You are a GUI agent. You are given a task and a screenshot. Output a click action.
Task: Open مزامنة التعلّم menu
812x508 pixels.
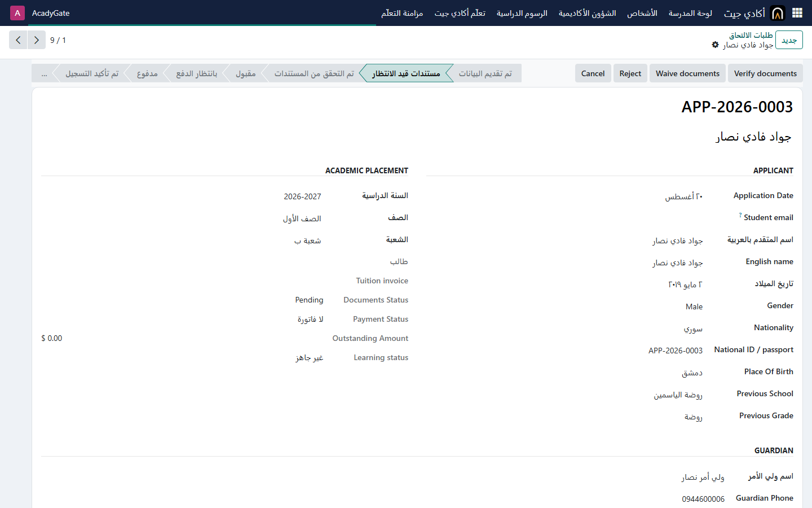pos(402,13)
